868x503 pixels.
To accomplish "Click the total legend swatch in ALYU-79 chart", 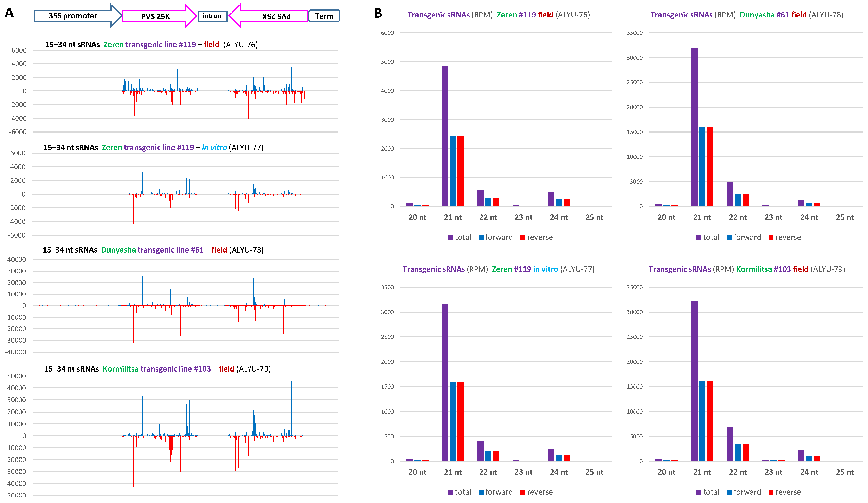I will click(699, 492).
